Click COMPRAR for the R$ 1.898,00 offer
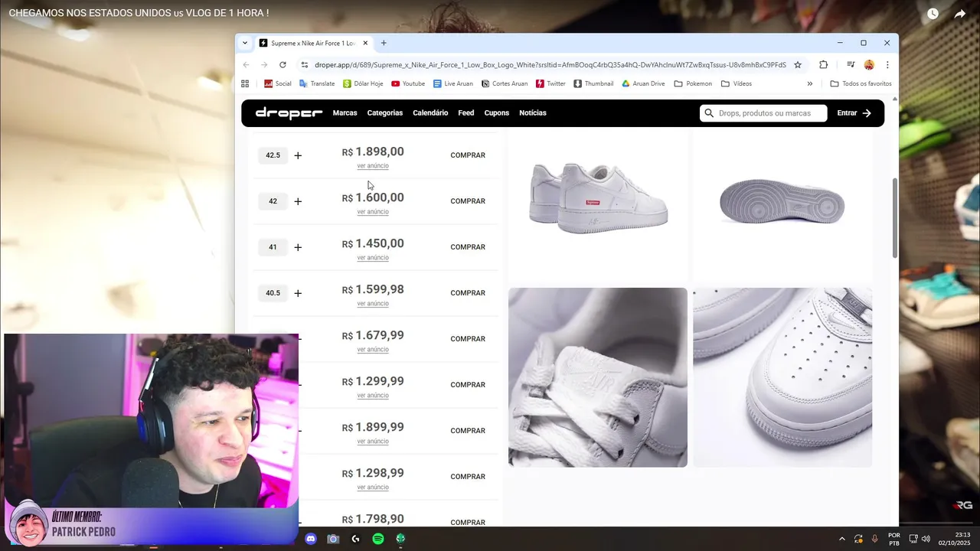This screenshot has width=980, height=551. 468,155
